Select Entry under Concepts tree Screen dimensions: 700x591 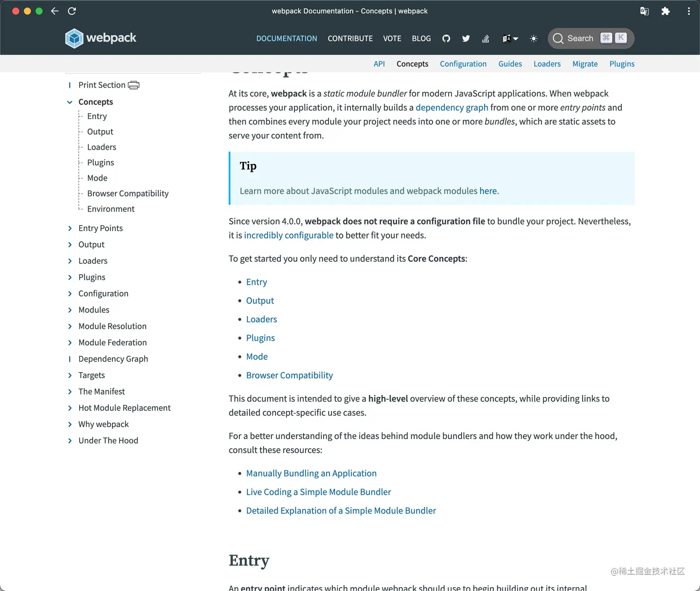point(97,116)
